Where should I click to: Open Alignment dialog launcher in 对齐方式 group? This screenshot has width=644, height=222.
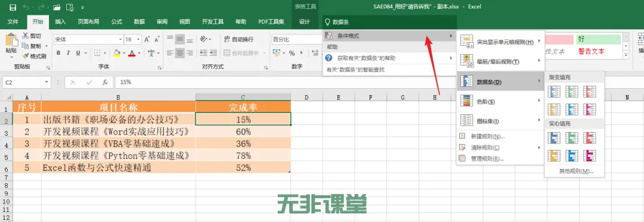(x=266, y=67)
